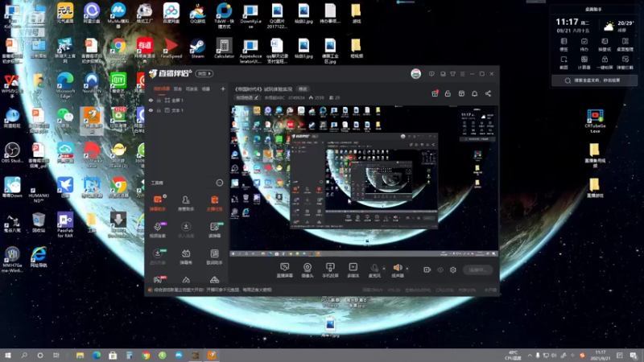644x362 pixels.
Task: Open notification center in taskbar corner
Action: pos(633,356)
